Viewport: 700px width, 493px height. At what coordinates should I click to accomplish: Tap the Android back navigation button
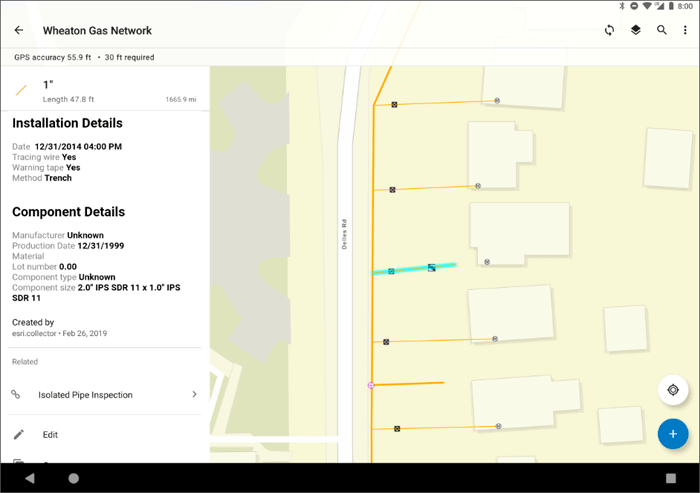click(29, 478)
